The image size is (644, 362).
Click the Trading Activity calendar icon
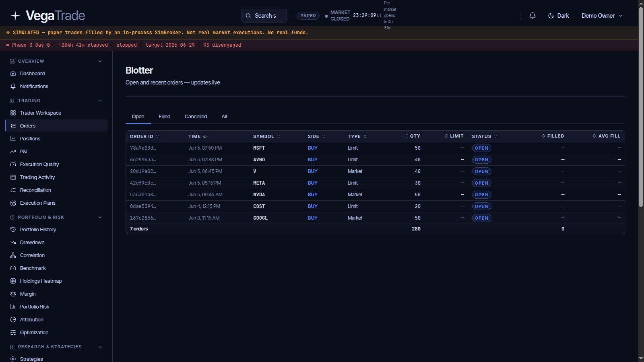pos(13,177)
